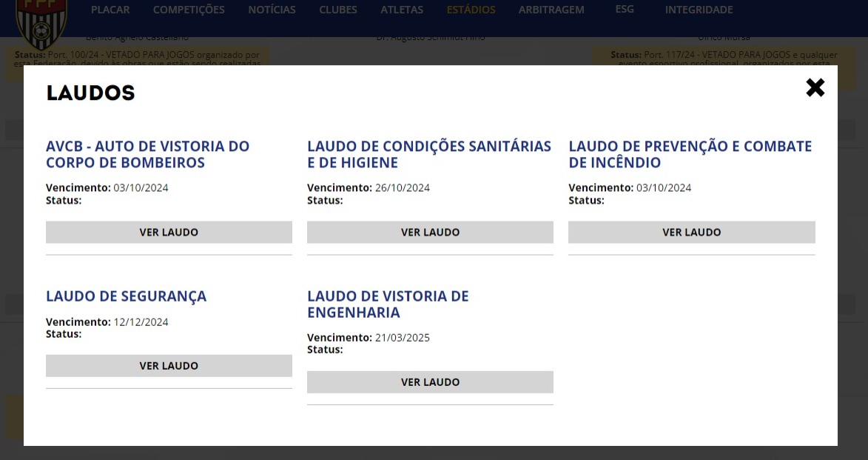View the AVCB Corpo de Bombeiros laudo

[169, 232]
